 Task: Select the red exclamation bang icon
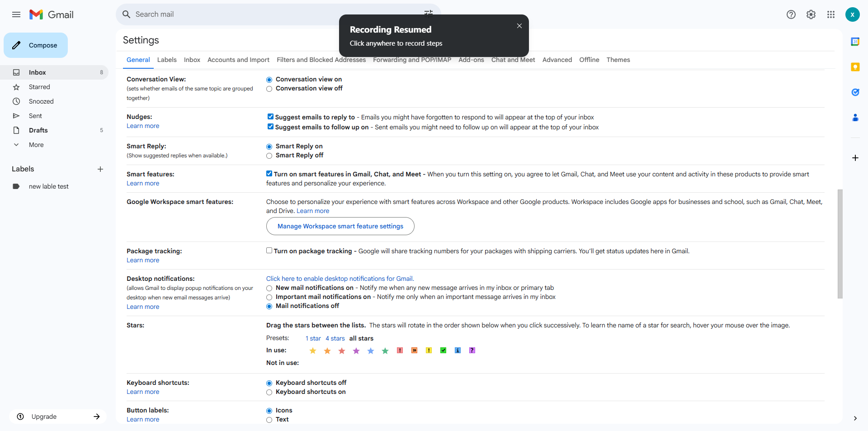(400, 350)
